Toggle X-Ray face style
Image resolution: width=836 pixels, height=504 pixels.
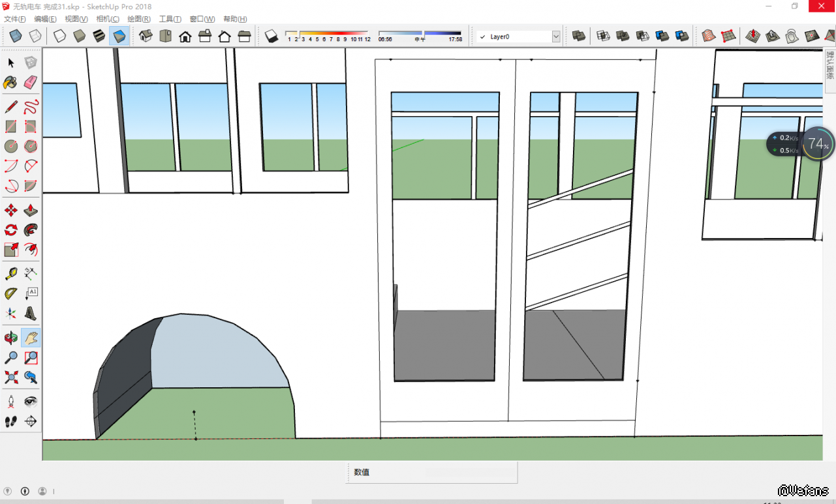click(16, 36)
